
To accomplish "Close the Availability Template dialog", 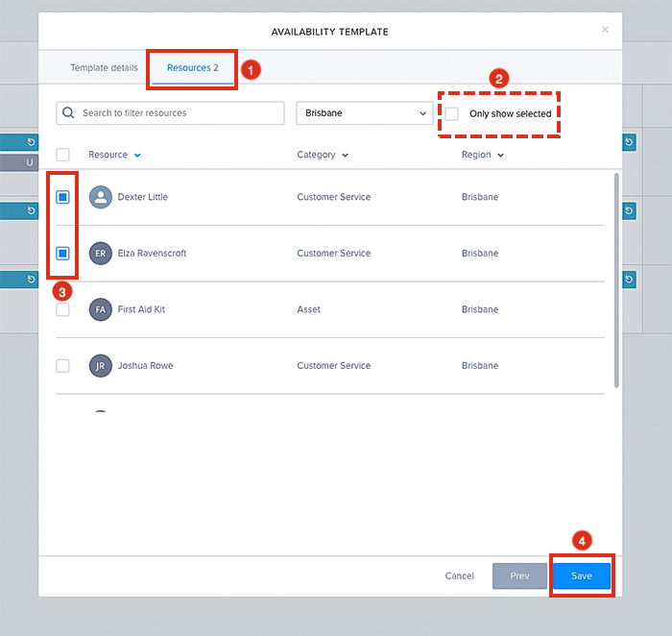I will (605, 29).
